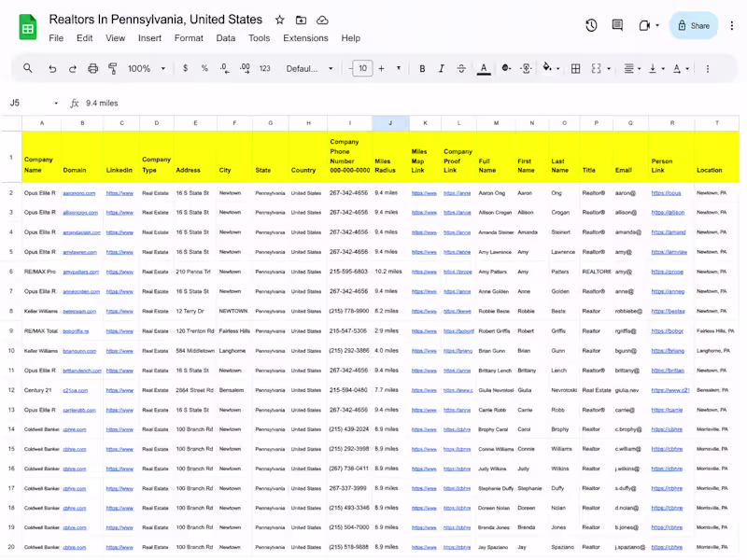
Task: Open the File menu
Action: 56,38
